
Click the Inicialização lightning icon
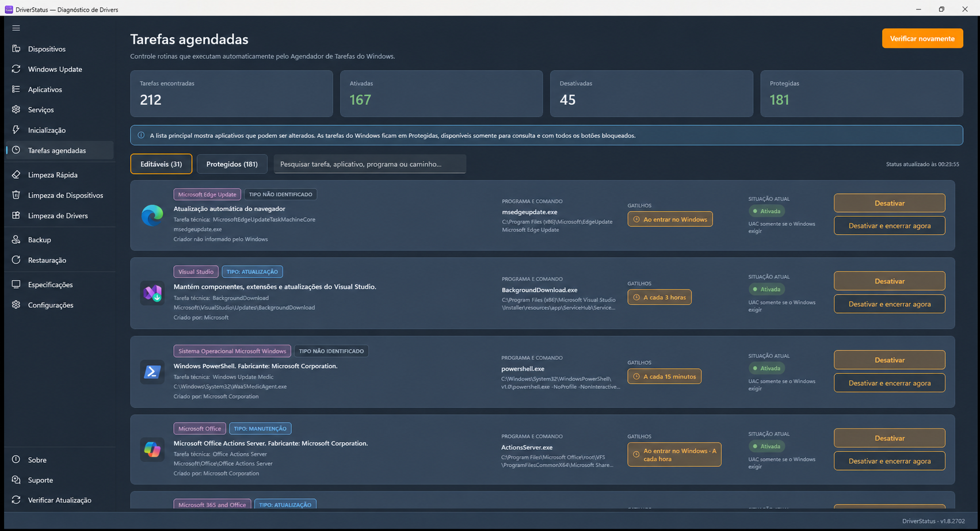pyautogui.click(x=16, y=130)
